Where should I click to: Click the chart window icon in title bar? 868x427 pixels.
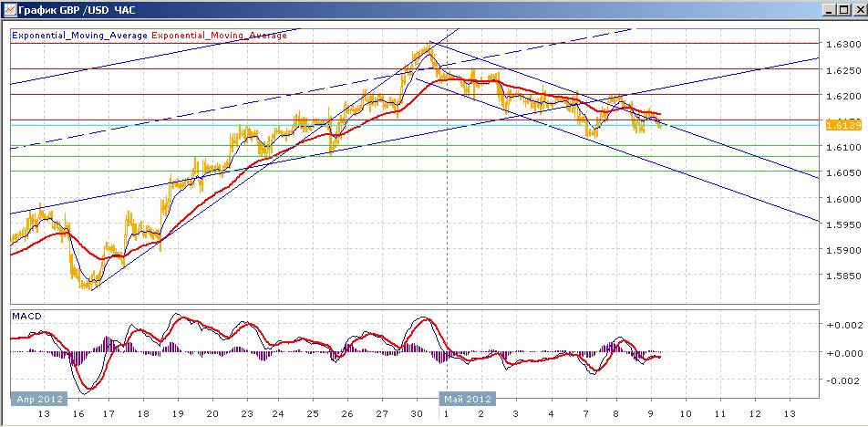[x=9, y=9]
